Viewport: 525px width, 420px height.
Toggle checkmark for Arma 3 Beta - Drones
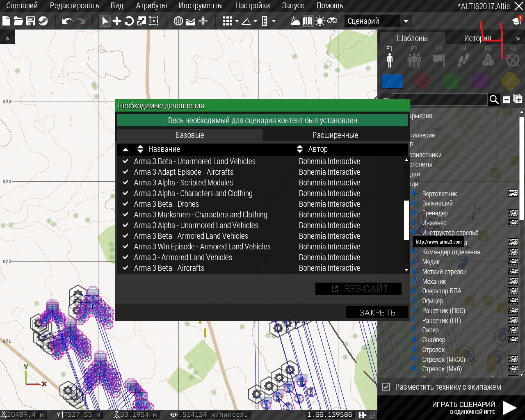click(126, 204)
